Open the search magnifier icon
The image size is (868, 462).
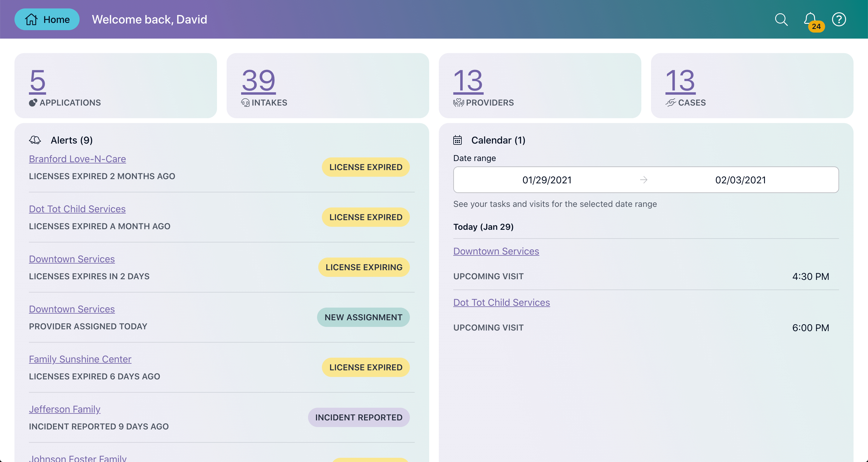click(x=781, y=20)
